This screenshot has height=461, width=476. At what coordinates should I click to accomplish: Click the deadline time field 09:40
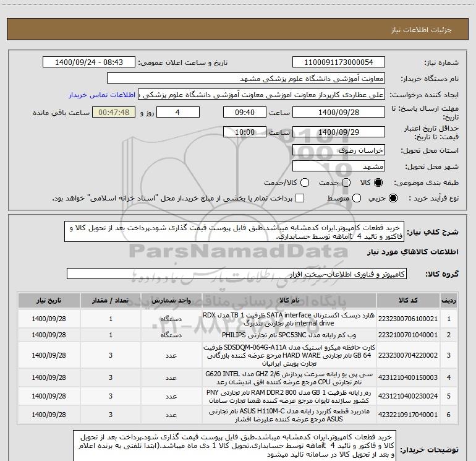245,112
